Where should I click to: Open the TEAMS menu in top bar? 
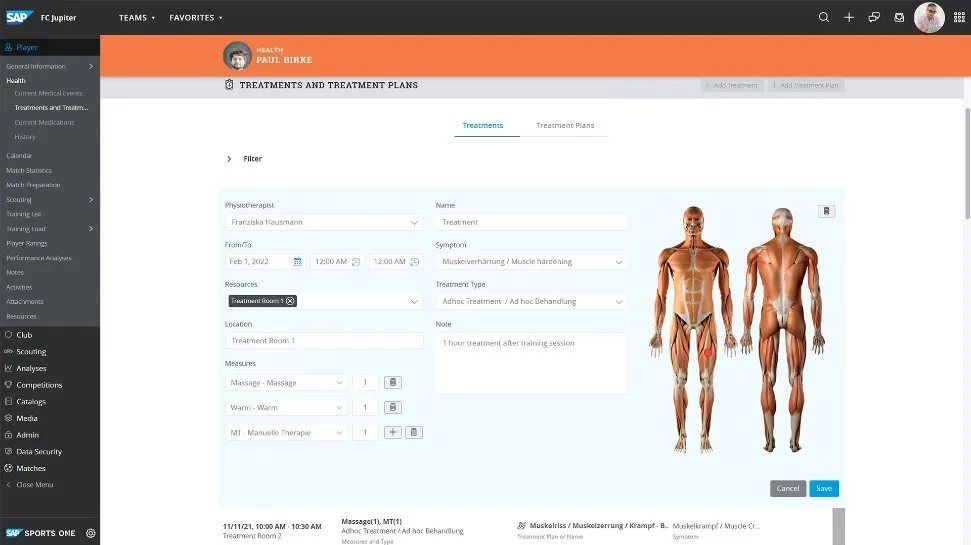pos(137,17)
